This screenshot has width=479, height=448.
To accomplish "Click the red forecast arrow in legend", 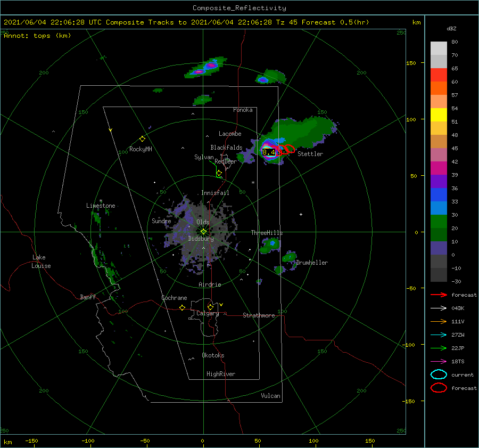I will pos(439,295).
